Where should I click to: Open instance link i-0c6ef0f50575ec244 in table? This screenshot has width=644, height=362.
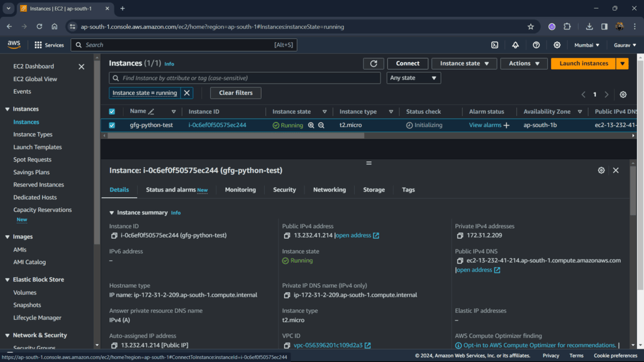[217, 125]
